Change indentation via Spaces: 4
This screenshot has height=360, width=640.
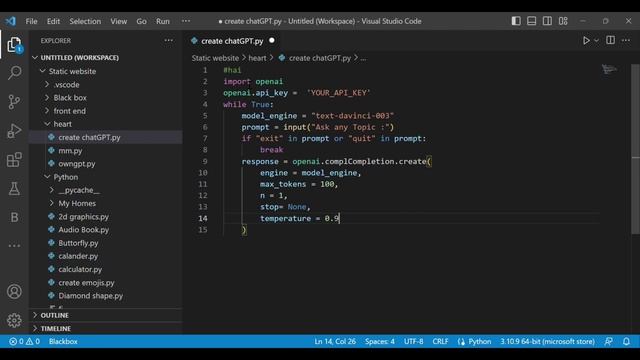pyautogui.click(x=380, y=341)
